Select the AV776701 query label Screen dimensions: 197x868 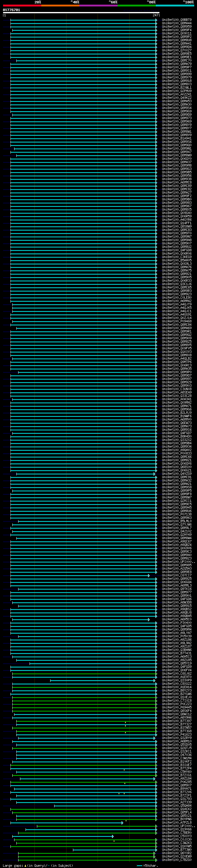tap(11, 10)
